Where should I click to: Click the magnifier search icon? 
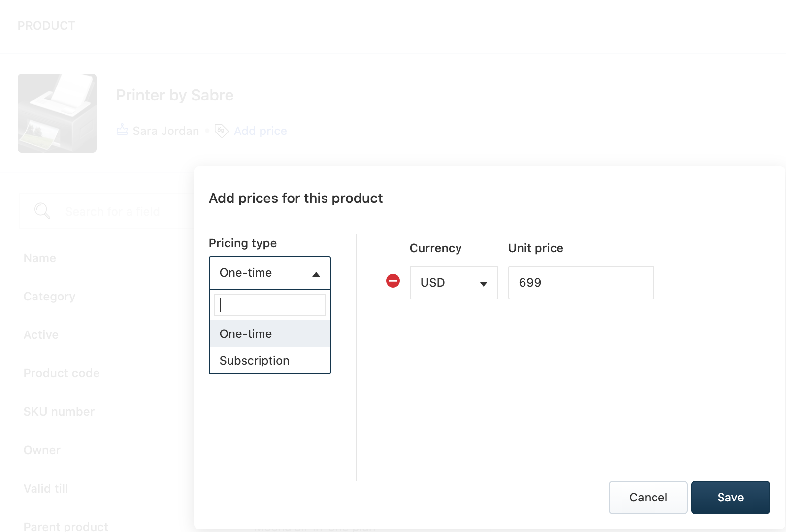(42, 211)
